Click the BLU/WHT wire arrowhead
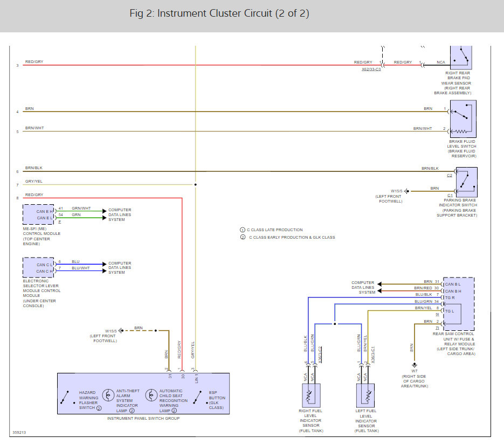504x444 pixels. click(x=104, y=271)
